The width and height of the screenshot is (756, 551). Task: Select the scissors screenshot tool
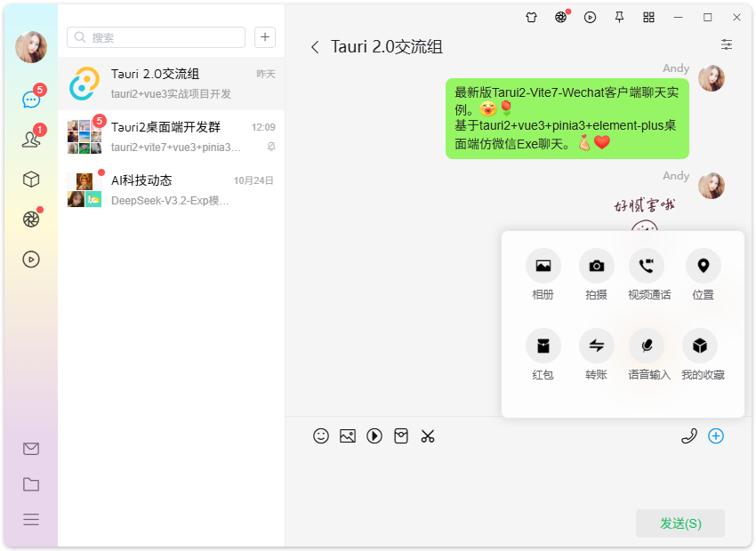tap(428, 436)
